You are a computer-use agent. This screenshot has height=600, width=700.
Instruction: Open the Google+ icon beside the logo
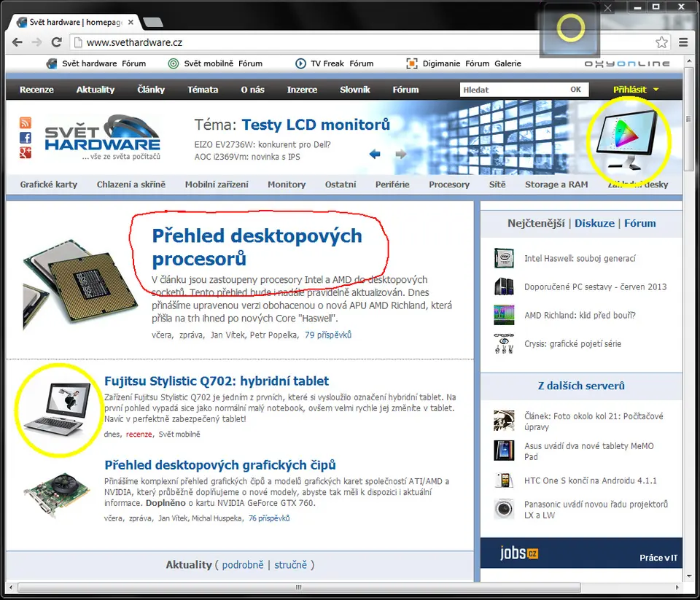(x=26, y=152)
